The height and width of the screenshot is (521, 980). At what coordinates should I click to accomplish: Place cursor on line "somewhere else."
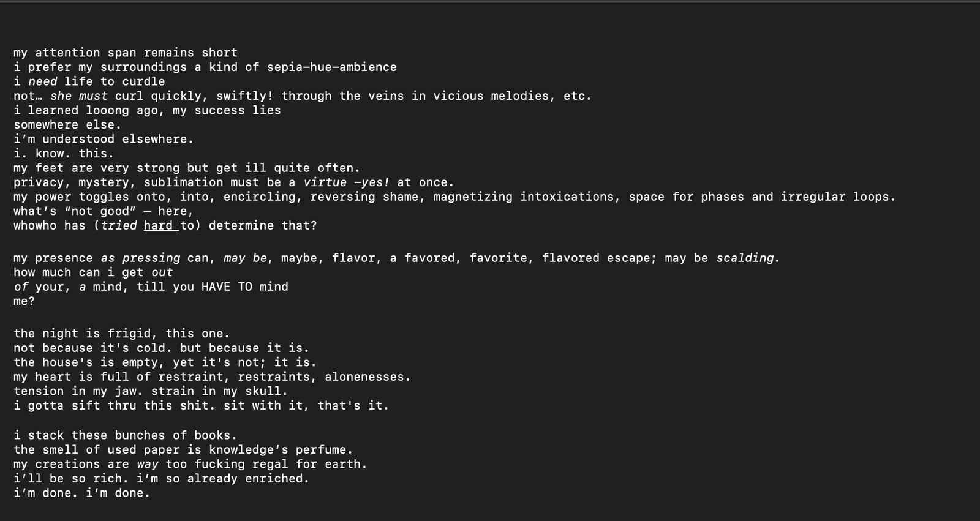67,125
